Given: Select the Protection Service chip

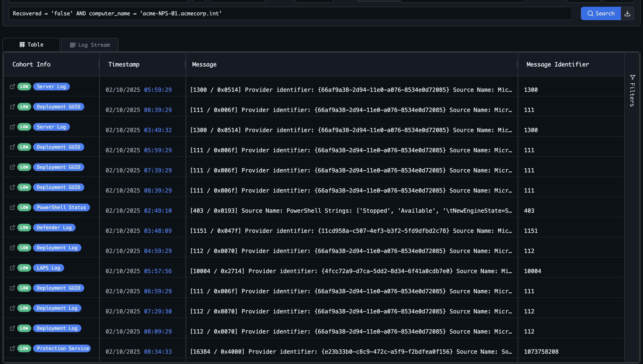Looking at the screenshot, I should pyautogui.click(x=62, y=348).
